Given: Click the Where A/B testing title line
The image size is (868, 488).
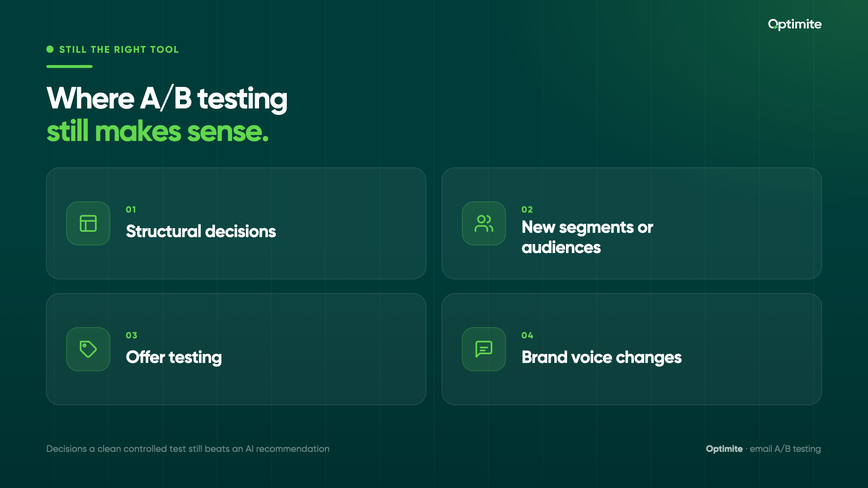Looking at the screenshot, I should (x=167, y=99).
